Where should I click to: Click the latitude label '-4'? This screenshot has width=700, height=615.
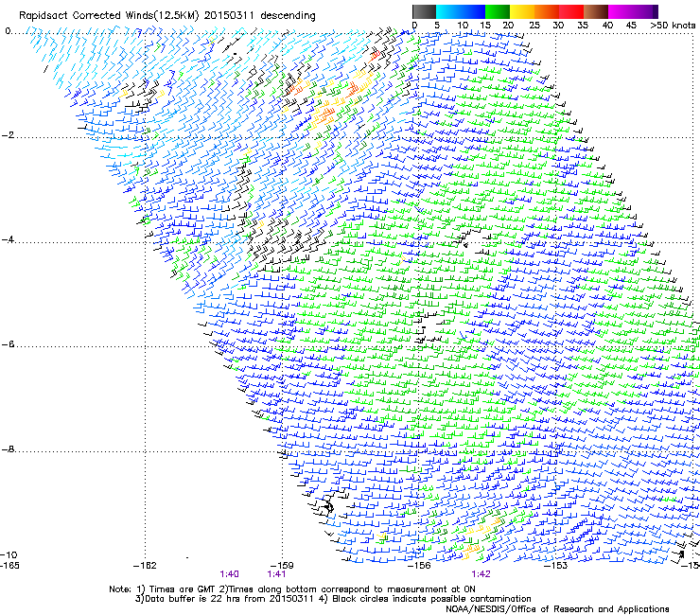[x=8, y=239]
